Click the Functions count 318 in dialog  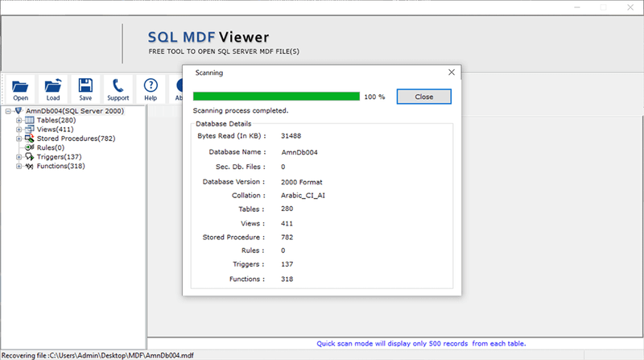tap(287, 279)
